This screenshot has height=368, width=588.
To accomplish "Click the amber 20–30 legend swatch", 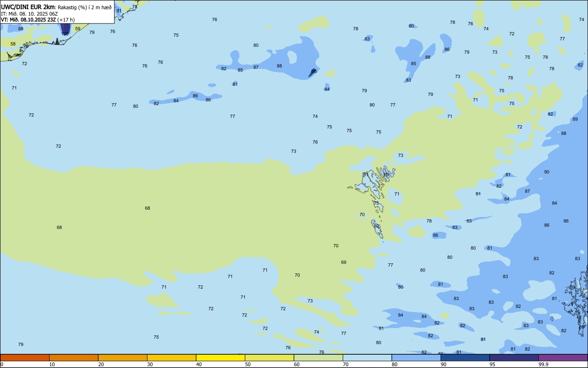I will pos(123,357).
